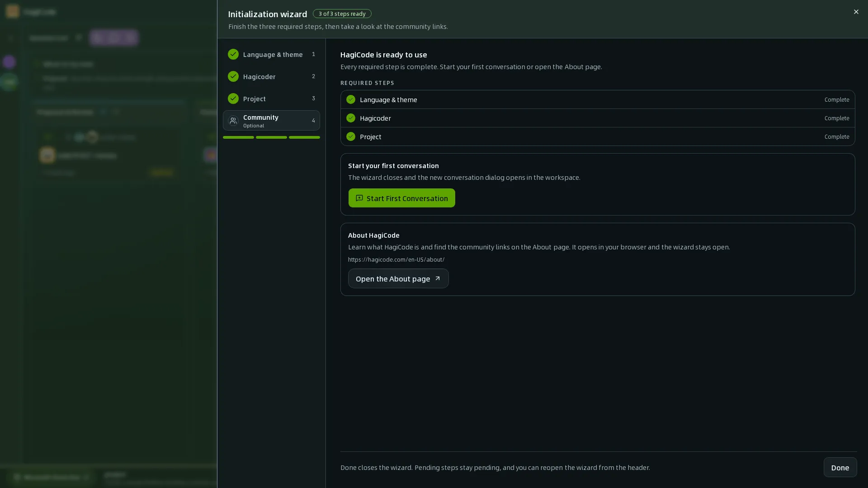Close the Initialization wizard with the X icon
868x488 pixels.
(x=856, y=12)
